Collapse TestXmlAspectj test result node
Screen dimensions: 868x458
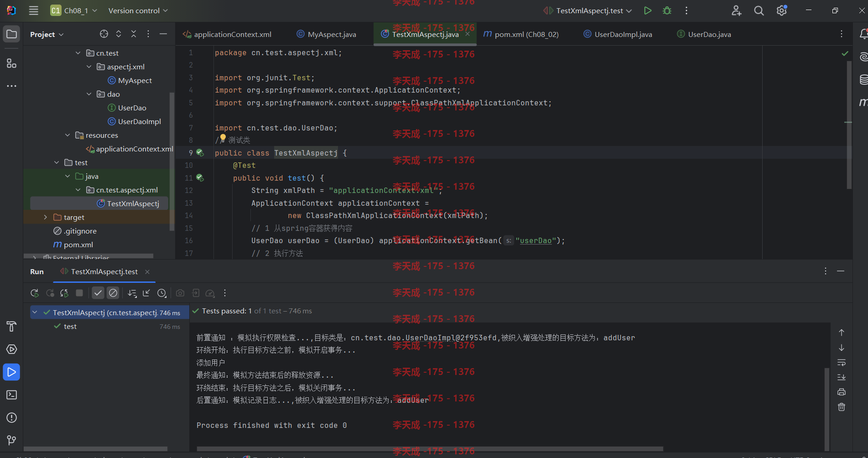(x=35, y=312)
